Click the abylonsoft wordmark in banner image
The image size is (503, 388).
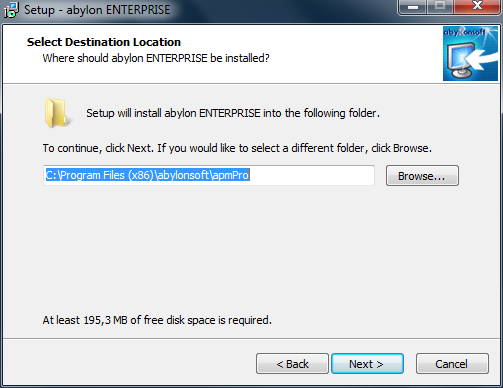pos(464,32)
